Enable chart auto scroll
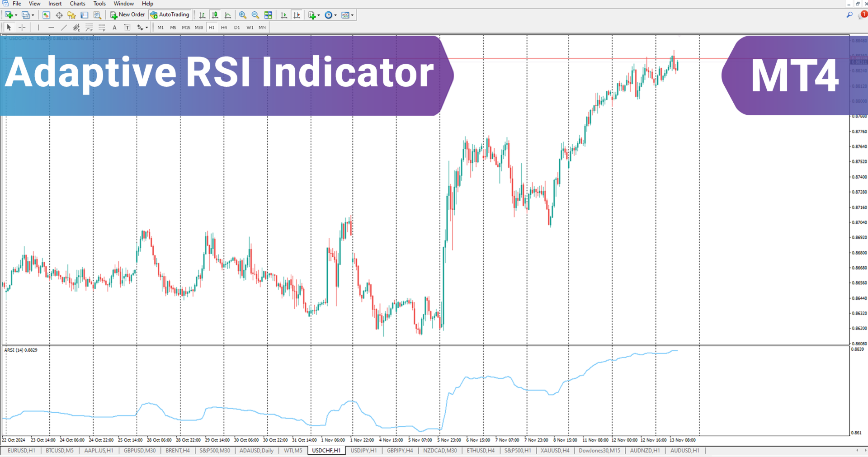Screen dimensions: 868x457 283,15
